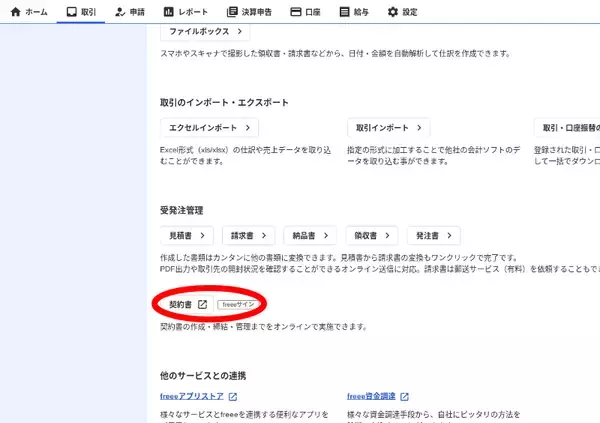Screen dimensions: 600x423
Task: Click the 決算申告 document icon
Action: pyautogui.click(x=232, y=12)
